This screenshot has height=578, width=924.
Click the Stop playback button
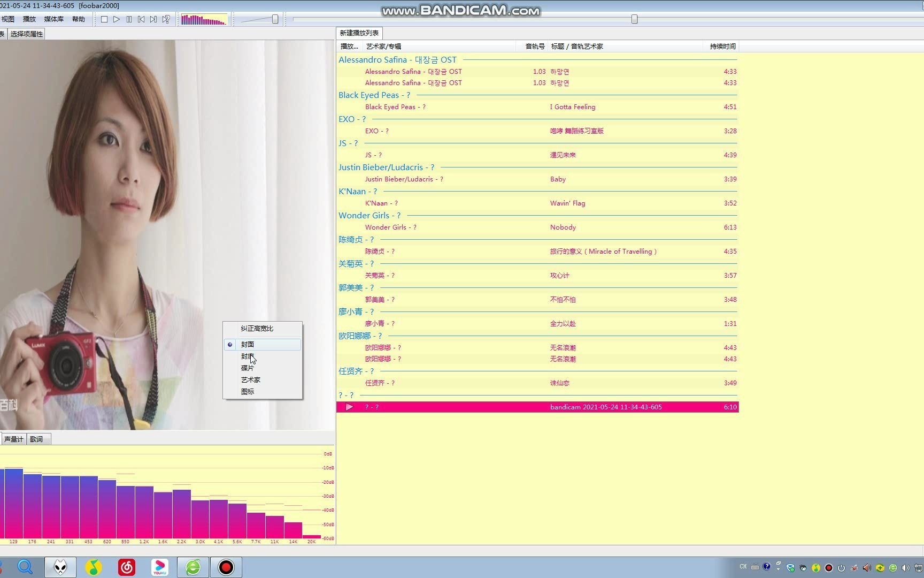[104, 19]
